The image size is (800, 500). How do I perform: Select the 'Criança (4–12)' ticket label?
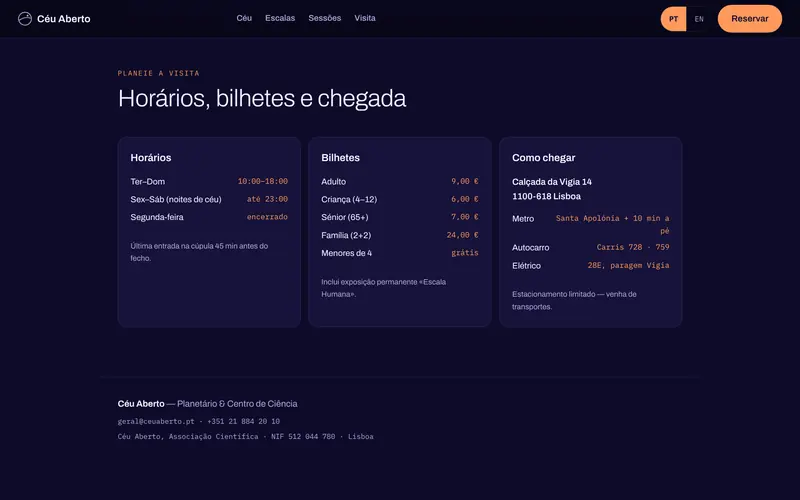[349, 199]
